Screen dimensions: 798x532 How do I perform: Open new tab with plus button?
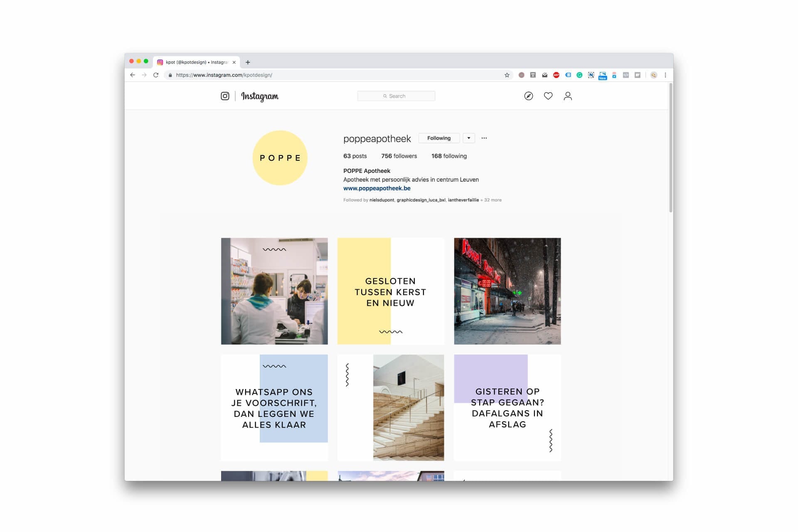248,62
